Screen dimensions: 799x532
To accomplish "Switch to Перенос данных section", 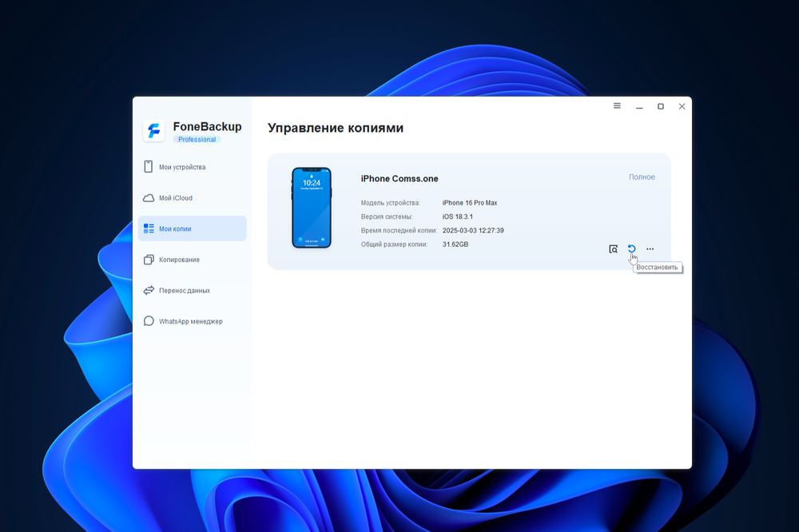I will (x=192, y=291).
